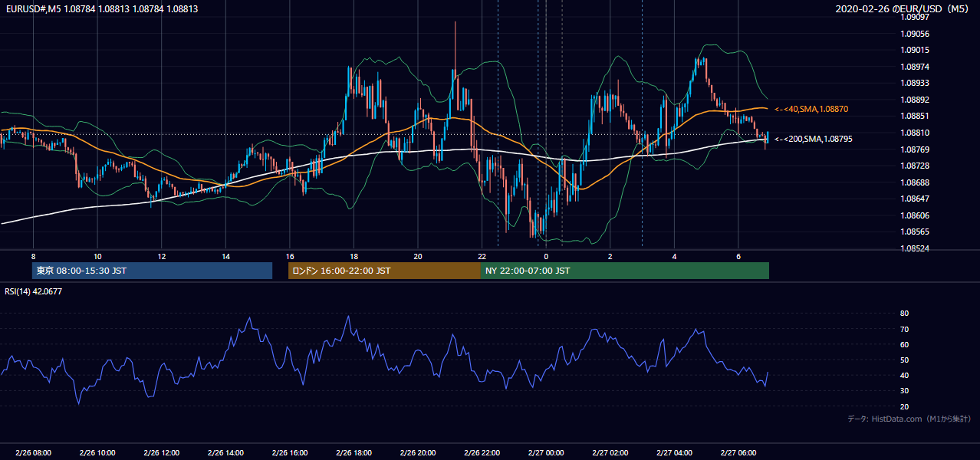Click hour tick '16' under price chart
Image resolution: width=980 pixels, height=460 pixels.
(x=290, y=256)
